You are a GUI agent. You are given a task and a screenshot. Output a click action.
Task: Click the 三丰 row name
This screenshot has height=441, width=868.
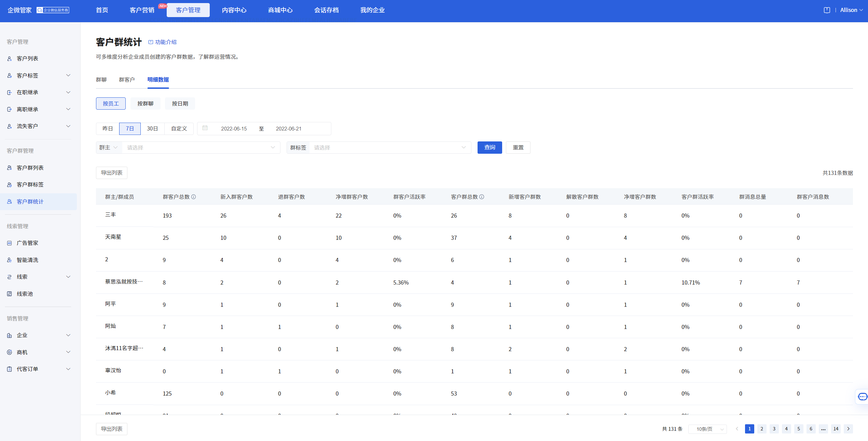[111, 215]
